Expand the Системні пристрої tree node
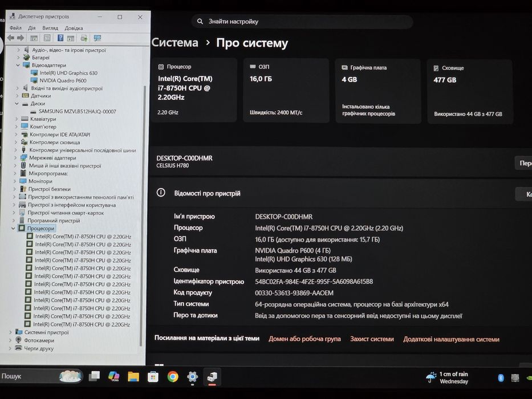Viewport: 532px width, 399px height. 10,332
